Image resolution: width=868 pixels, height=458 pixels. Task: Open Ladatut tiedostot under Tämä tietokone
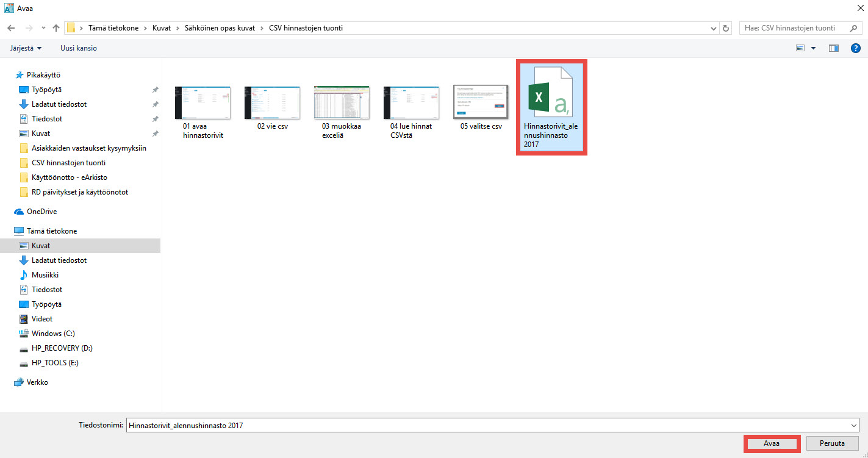click(59, 260)
